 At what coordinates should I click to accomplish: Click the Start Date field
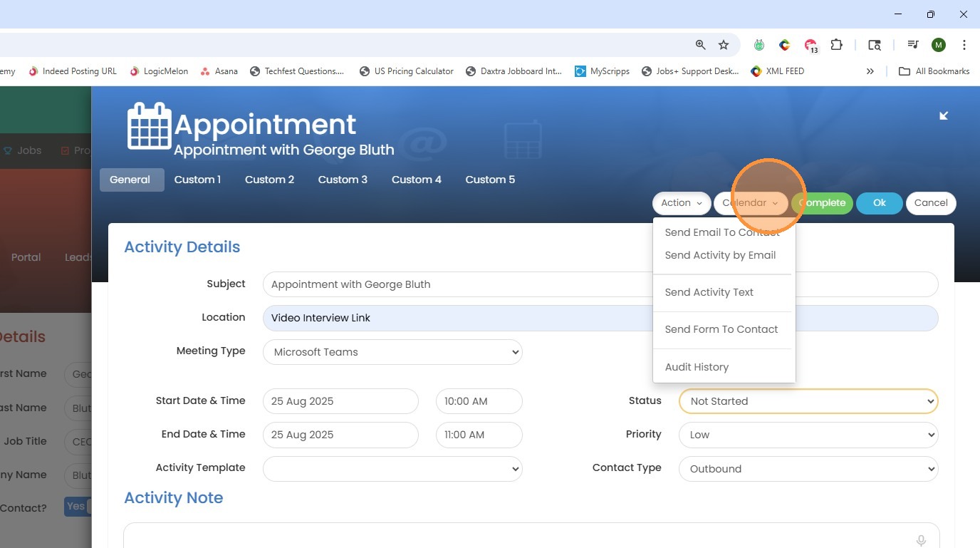coord(340,401)
